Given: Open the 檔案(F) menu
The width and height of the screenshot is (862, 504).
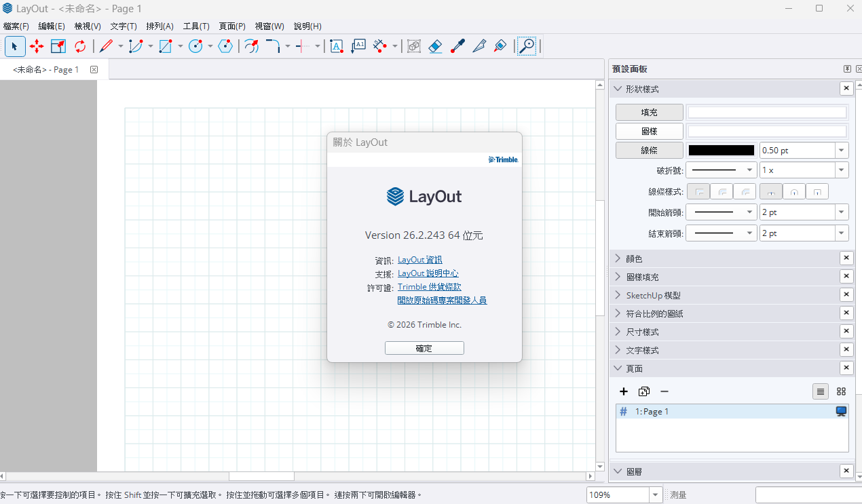Looking at the screenshot, I should click(16, 26).
